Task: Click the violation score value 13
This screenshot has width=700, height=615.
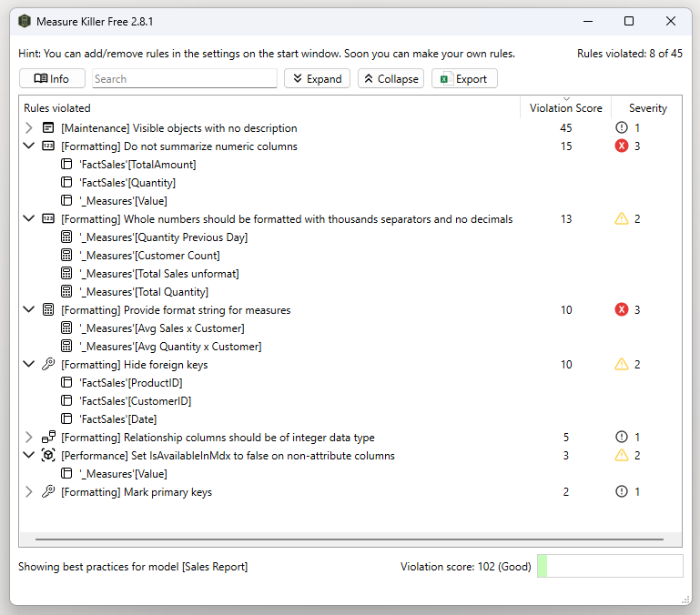Action: [x=565, y=218]
